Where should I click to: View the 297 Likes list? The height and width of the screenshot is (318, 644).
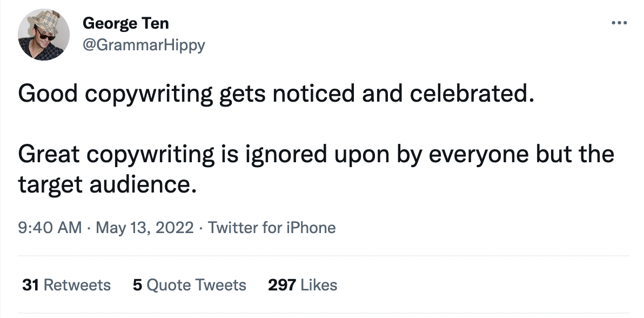303,285
